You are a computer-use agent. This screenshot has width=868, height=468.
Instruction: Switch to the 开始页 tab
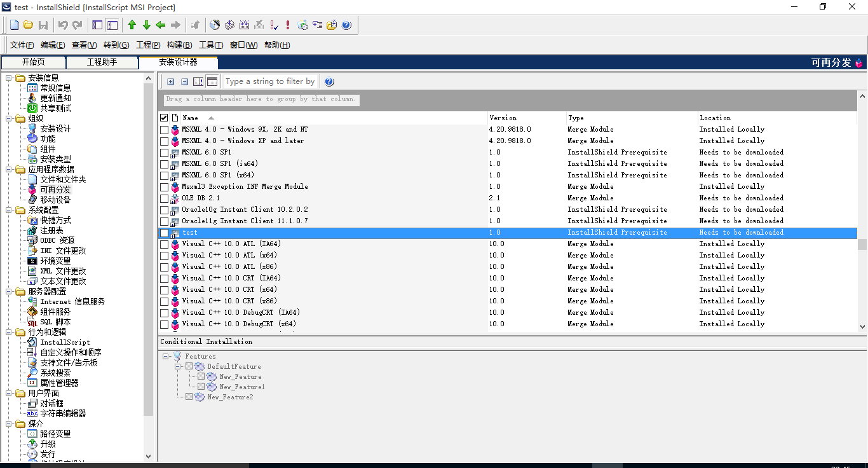(33, 62)
